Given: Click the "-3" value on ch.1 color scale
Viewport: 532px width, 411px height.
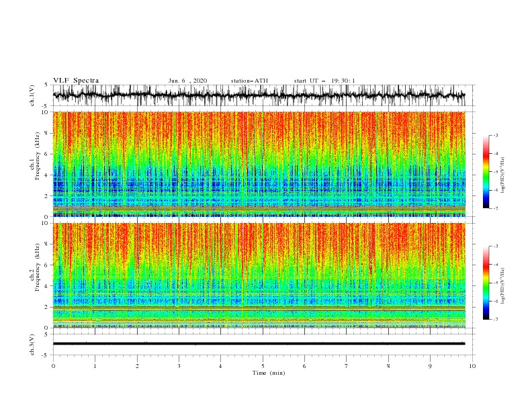Looking at the screenshot, I should tap(495, 135).
